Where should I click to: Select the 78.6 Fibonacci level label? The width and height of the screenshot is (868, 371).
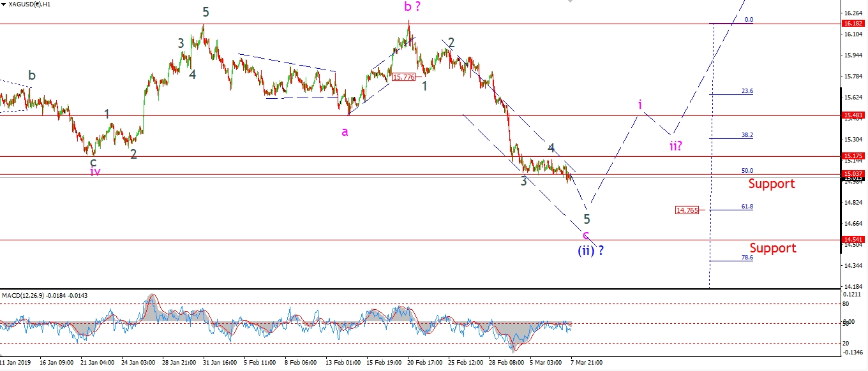coord(747,258)
